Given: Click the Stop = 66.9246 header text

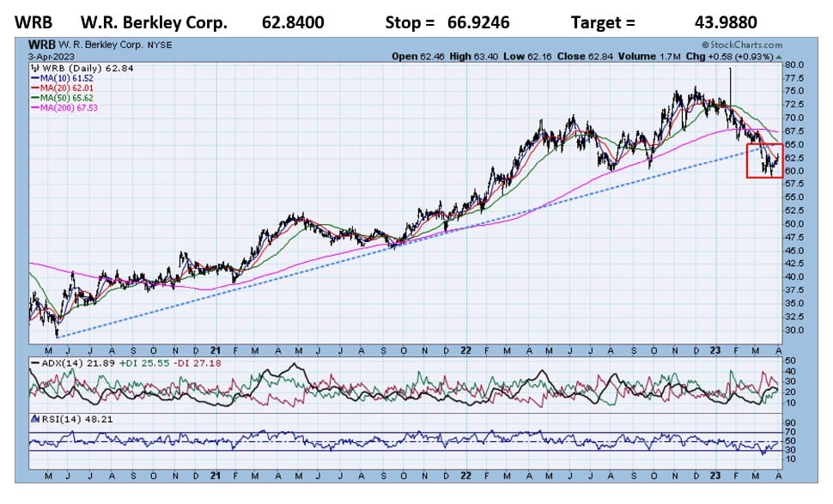Looking at the screenshot, I should (x=447, y=23).
